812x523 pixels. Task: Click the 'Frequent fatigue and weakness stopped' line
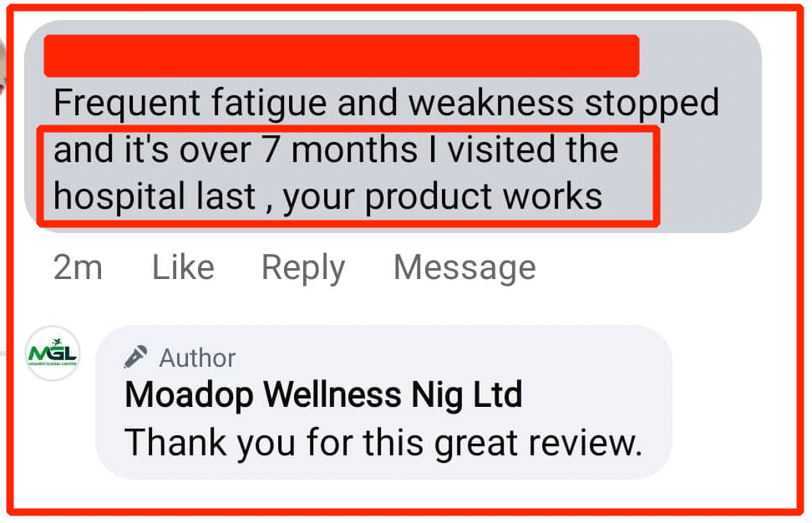[x=386, y=104]
